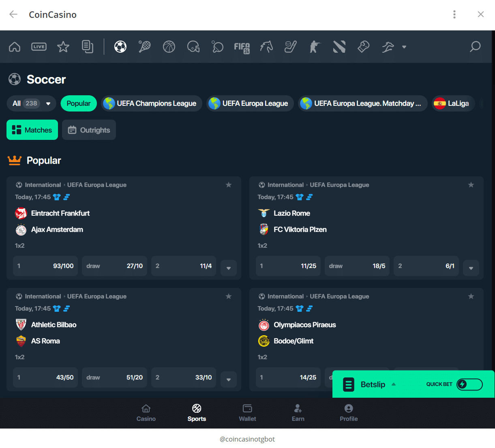Viewport: 495px width, 448px height.
Task: Click statistics icon for Athletic Bilbao match
Action: coord(66,309)
